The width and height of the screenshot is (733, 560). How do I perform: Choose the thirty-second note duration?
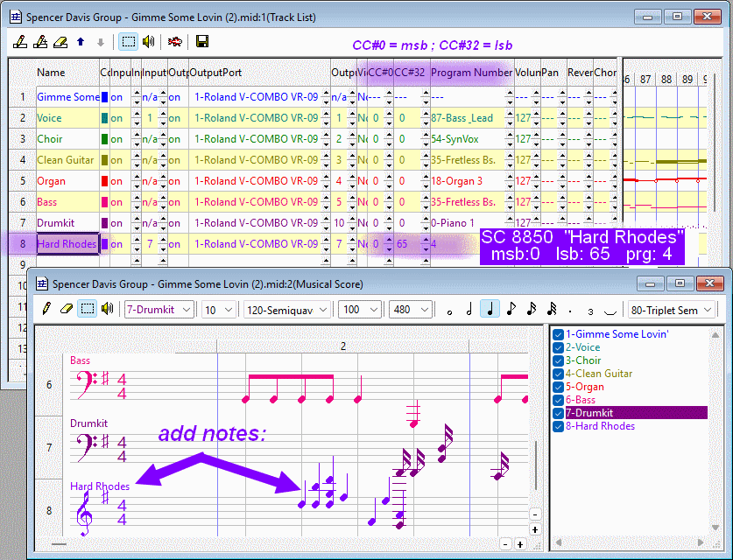(552, 309)
